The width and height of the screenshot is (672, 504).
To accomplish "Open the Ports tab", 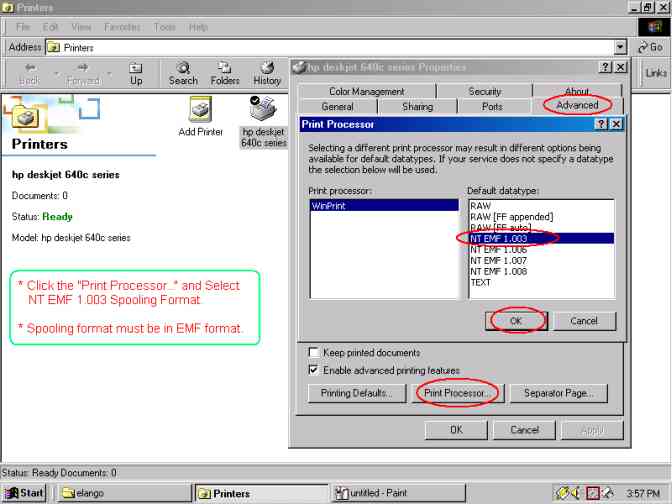I will tap(492, 106).
